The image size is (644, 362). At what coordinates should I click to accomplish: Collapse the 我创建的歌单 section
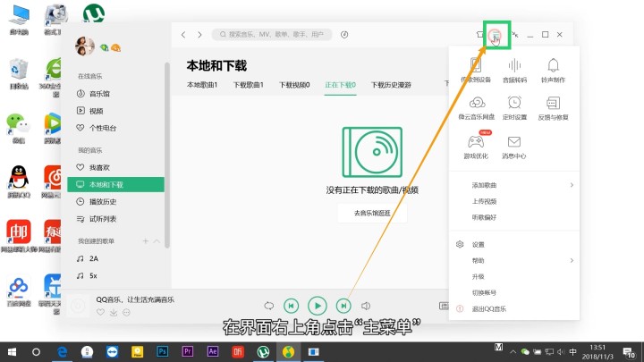point(157,241)
